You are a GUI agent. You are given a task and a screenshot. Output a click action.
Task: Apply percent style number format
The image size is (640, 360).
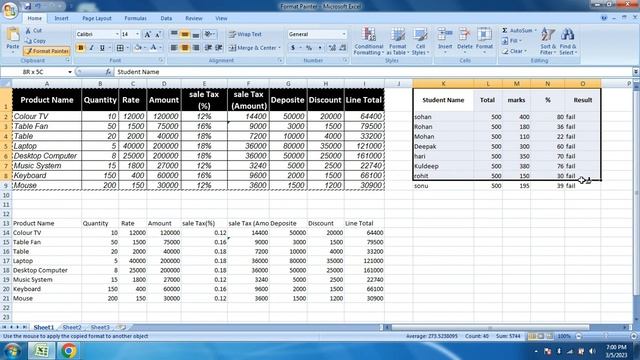click(x=309, y=48)
